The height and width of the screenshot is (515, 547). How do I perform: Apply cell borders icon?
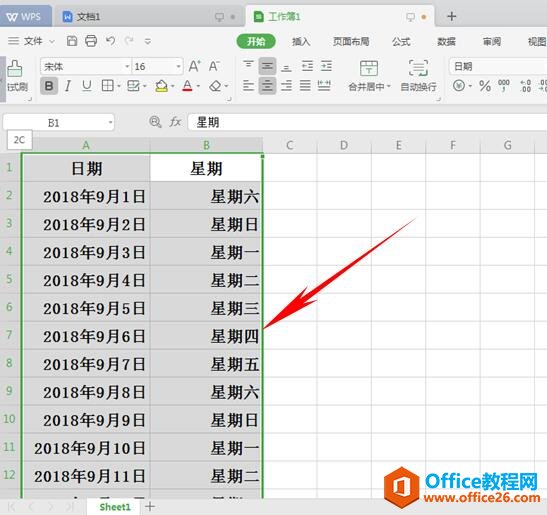(107, 85)
